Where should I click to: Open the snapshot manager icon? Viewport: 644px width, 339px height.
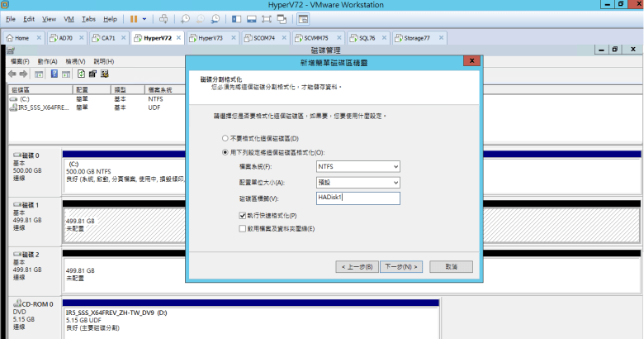(215, 18)
